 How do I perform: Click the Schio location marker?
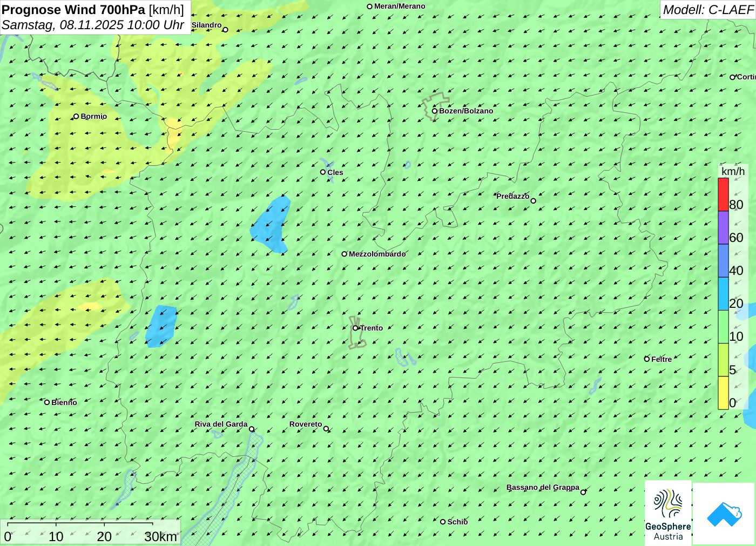click(443, 522)
